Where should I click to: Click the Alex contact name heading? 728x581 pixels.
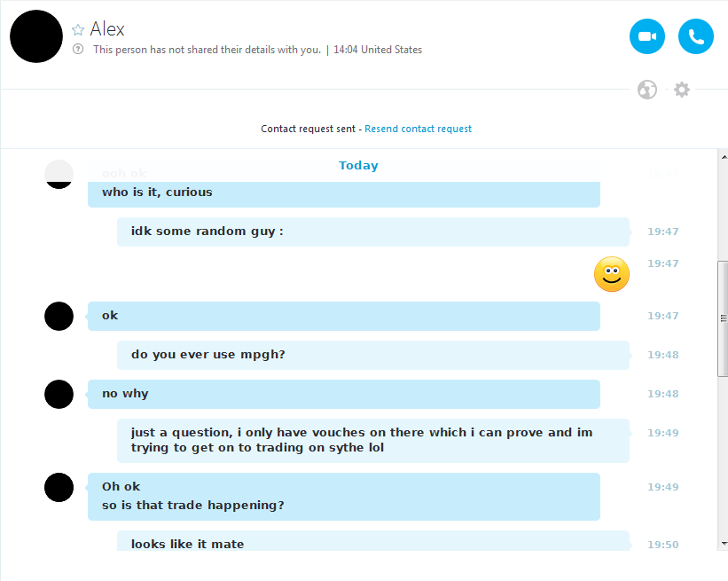[107, 29]
